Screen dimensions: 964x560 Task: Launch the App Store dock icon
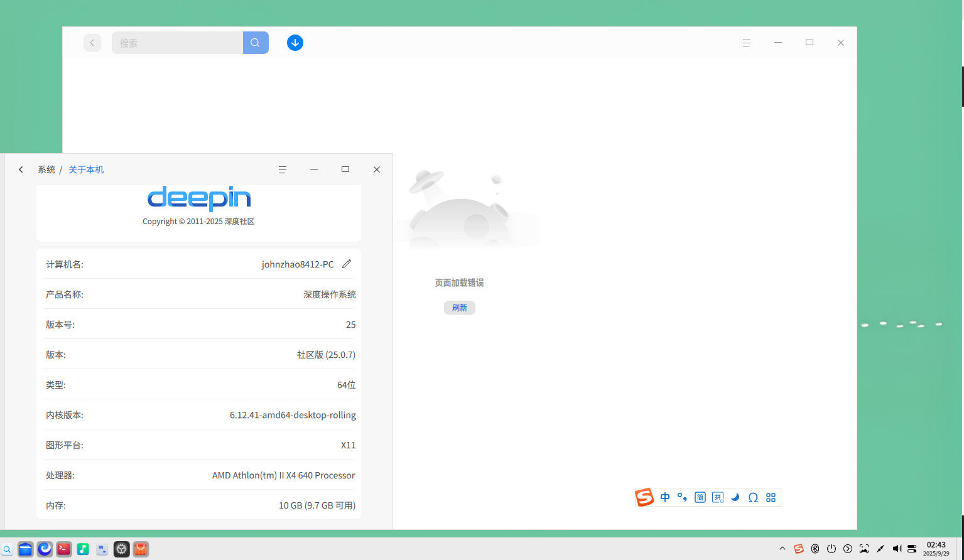(141, 549)
